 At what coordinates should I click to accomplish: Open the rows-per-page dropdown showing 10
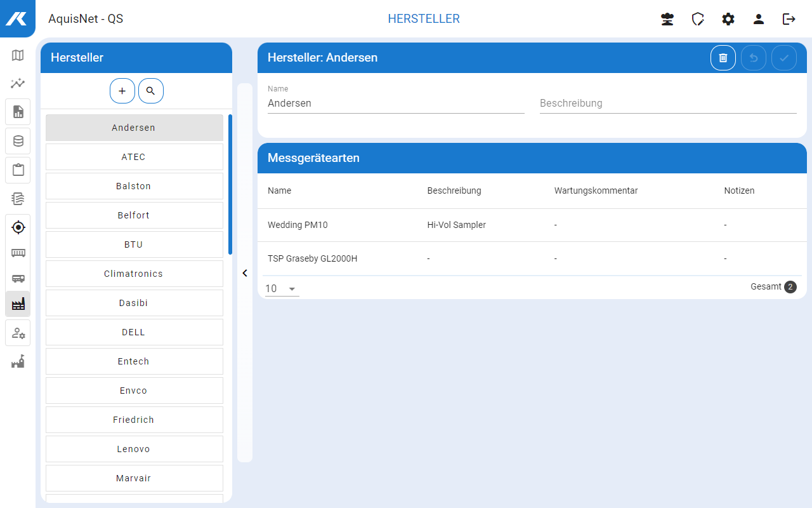pos(281,289)
